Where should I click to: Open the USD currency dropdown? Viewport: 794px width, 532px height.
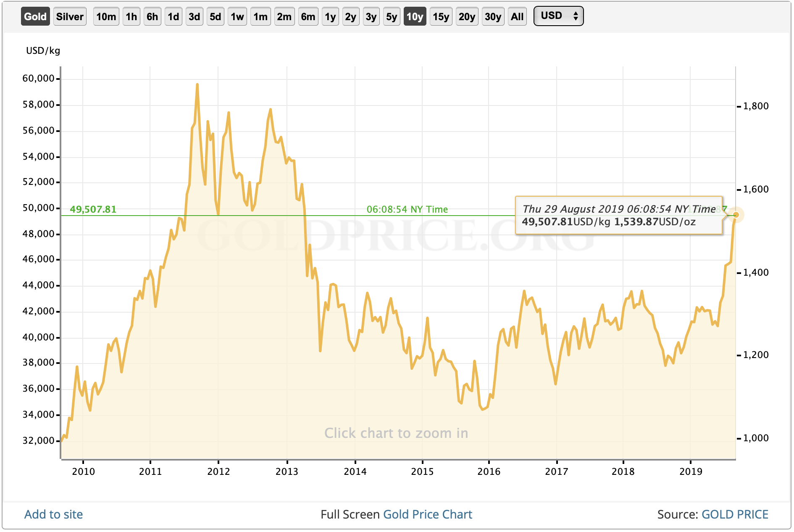tap(559, 16)
